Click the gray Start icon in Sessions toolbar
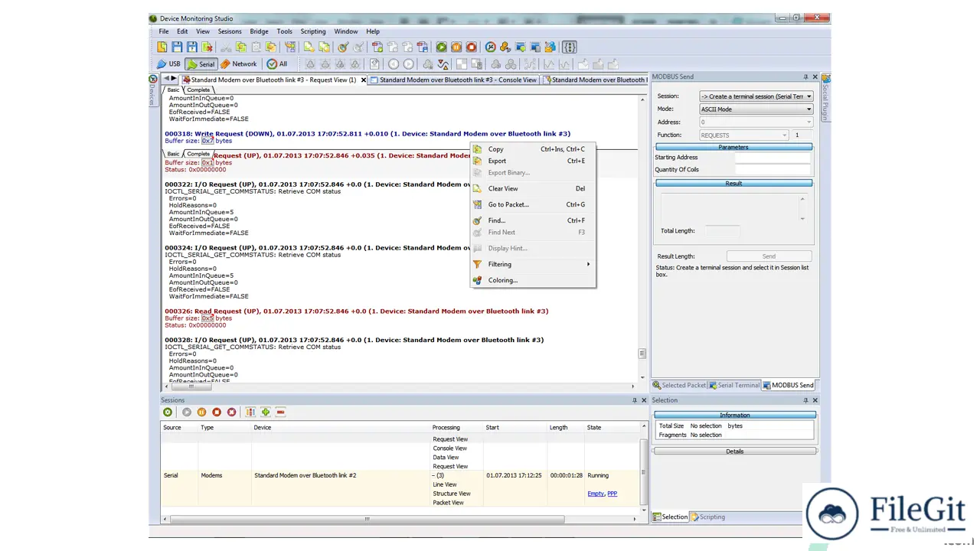The height and width of the screenshot is (551, 980). (x=187, y=412)
